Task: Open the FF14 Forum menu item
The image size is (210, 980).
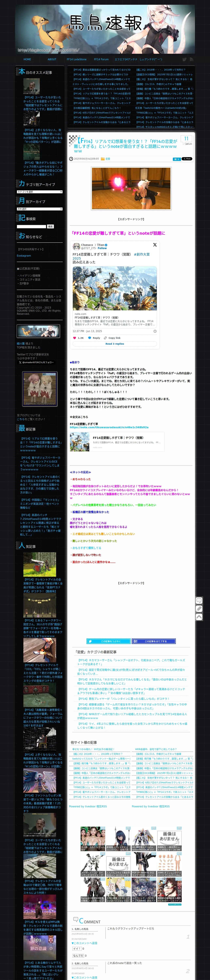Action: pyautogui.click(x=101, y=59)
